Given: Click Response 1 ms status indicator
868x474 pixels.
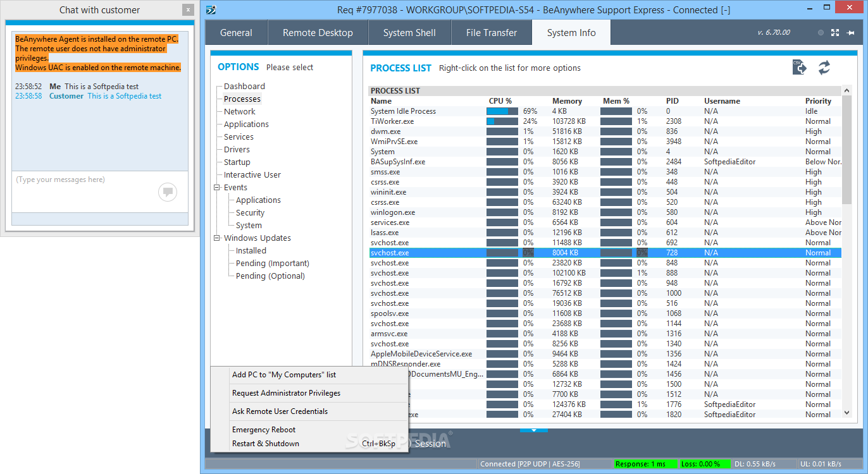Looking at the screenshot, I should [645, 464].
